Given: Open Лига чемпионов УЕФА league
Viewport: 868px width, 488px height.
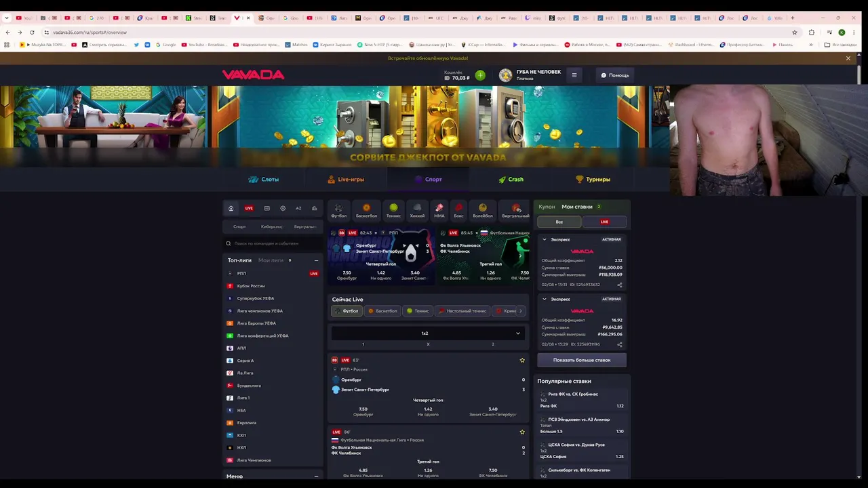Looking at the screenshot, I should pos(273,310).
